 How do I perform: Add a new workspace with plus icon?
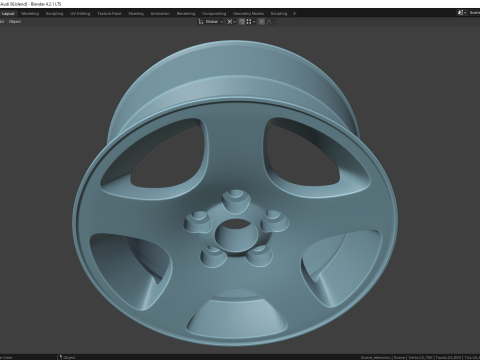coord(294,14)
